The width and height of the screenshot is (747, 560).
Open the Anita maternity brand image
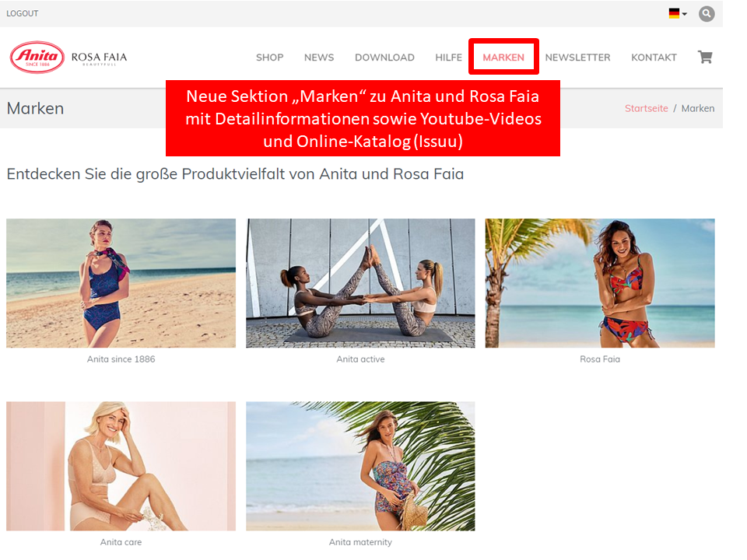pyautogui.click(x=360, y=466)
